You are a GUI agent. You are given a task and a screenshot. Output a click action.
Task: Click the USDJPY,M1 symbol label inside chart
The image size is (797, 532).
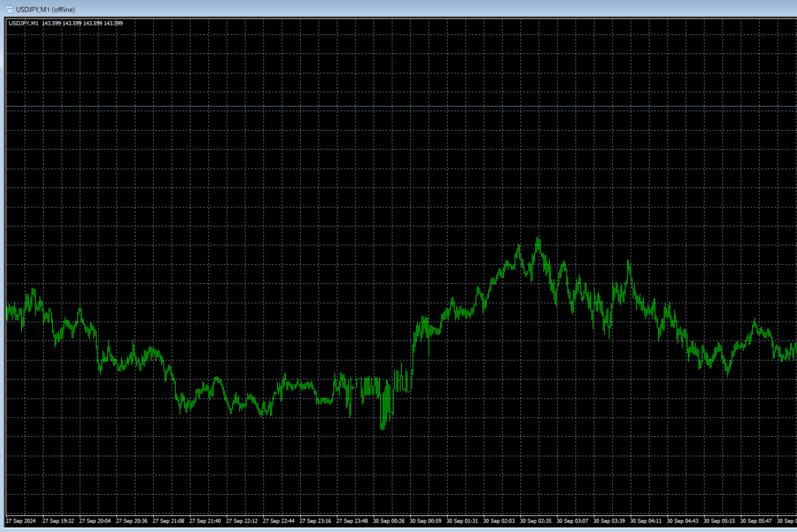point(24,23)
